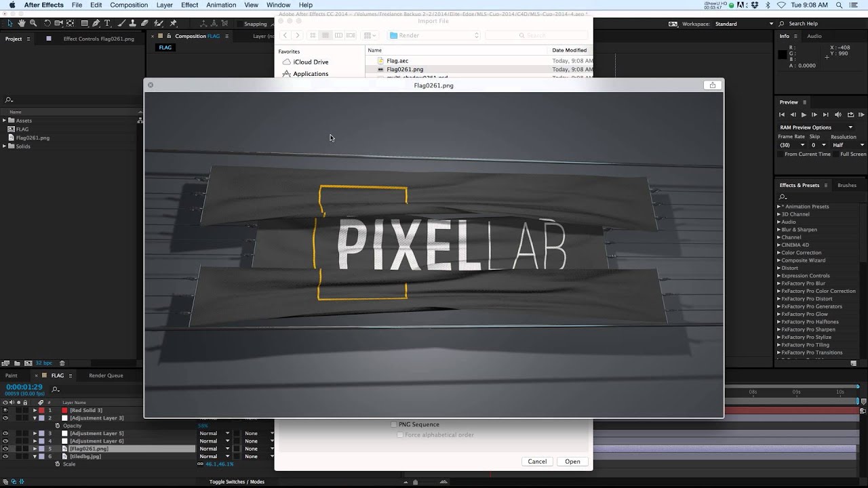Switch to the Render Queue tab
Viewport: 868px width, 488px height.
(x=106, y=375)
